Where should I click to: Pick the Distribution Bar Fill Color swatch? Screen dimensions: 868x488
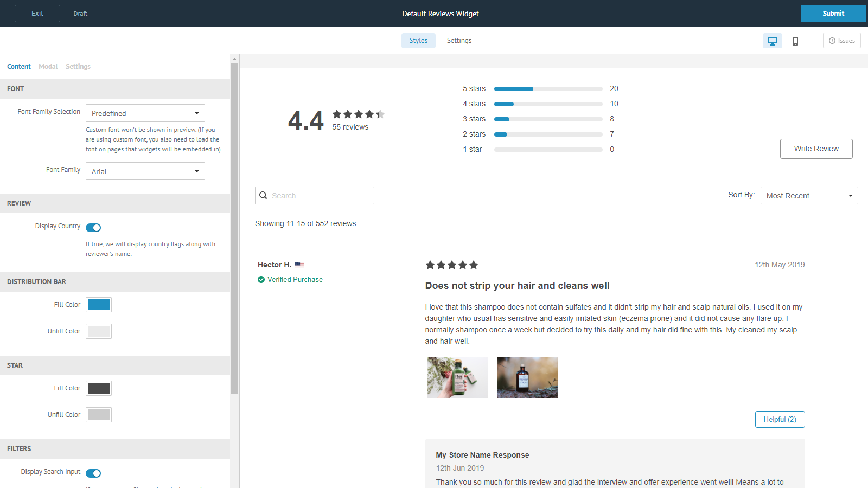(x=99, y=305)
